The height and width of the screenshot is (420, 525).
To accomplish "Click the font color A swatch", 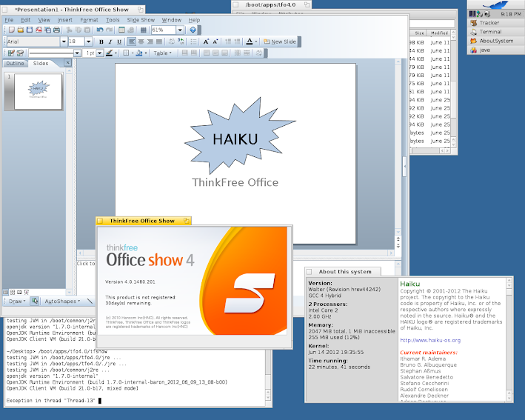I will point(249,41).
